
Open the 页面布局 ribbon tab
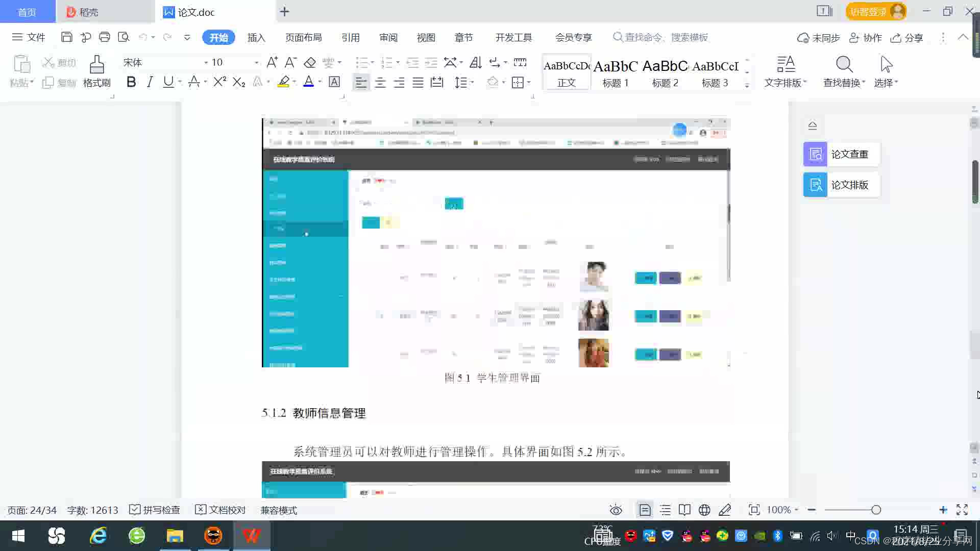tap(303, 38)
